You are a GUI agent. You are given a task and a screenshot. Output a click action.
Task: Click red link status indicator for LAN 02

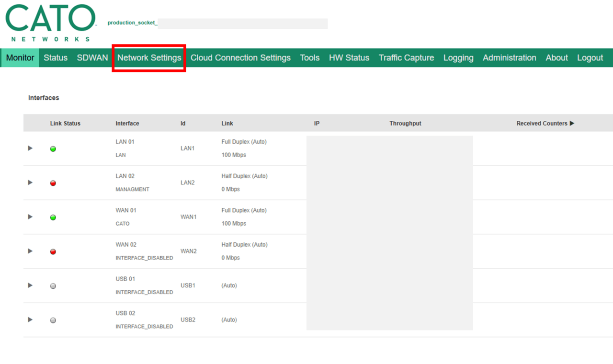(x=53, y=183)
